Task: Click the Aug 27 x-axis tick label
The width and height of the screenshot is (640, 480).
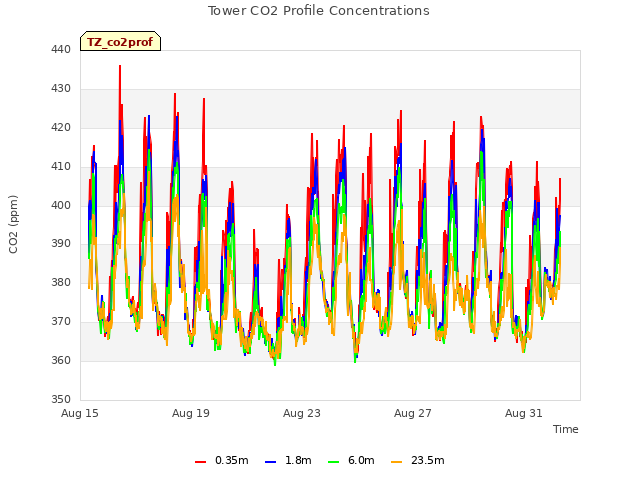Action: point(413,413)
